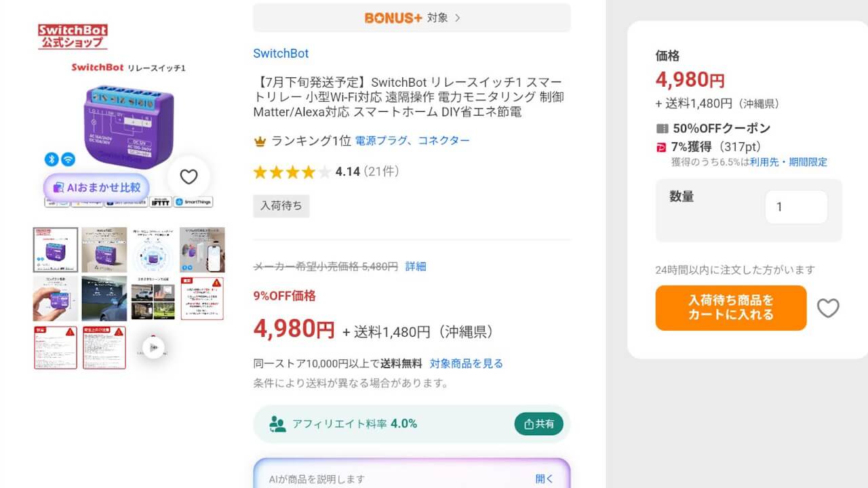
Task: Click heart icon beside the cart button
Action: (828, 308)
